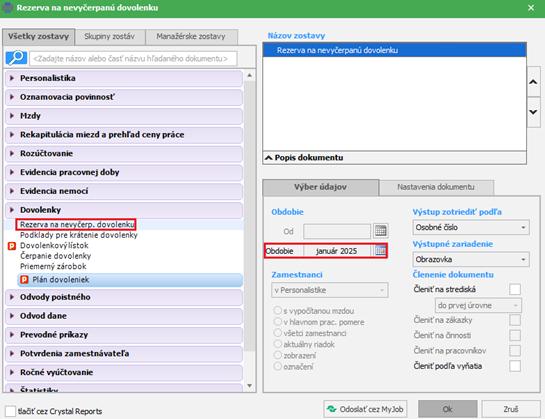
Task: Cancel with the Zruš button
Action: 511,409
